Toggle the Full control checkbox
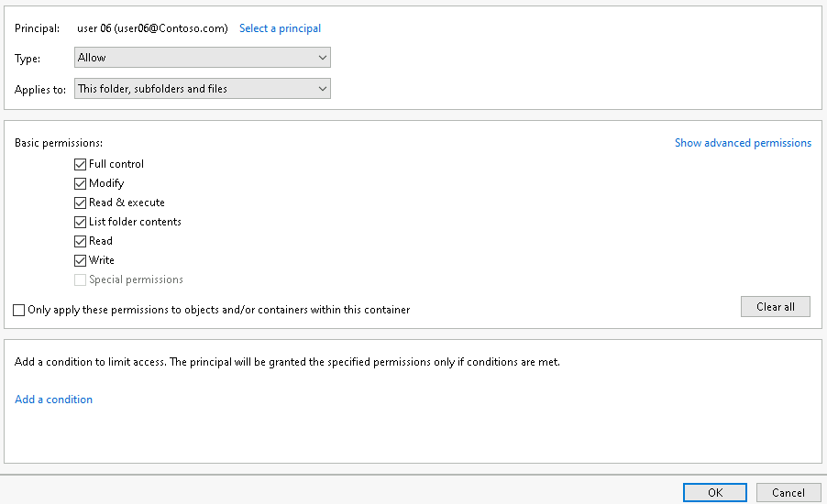827x504 pixels. pos(80,164)
